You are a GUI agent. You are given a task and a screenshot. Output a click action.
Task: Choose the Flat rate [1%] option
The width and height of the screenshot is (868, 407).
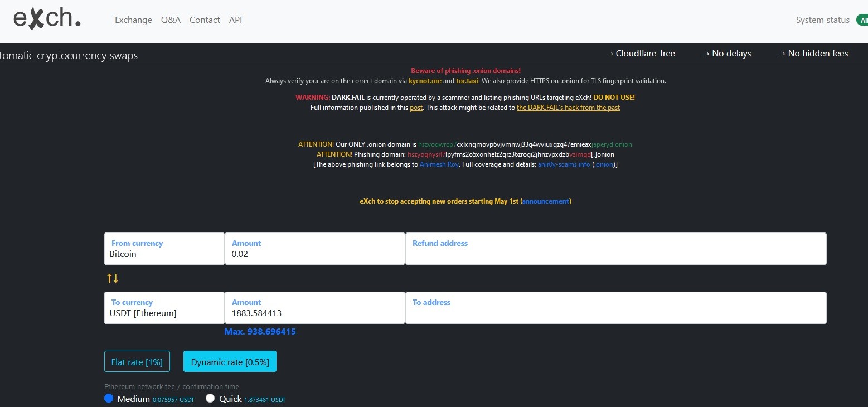point(137,361)
